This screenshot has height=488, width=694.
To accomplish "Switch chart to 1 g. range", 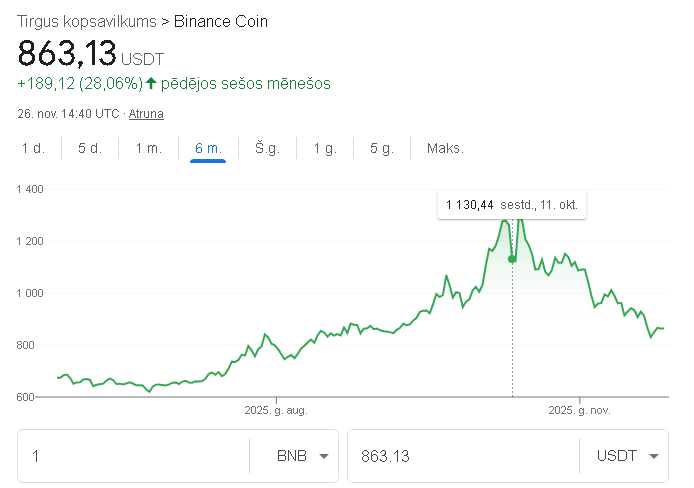I will [x=325, y=149].
